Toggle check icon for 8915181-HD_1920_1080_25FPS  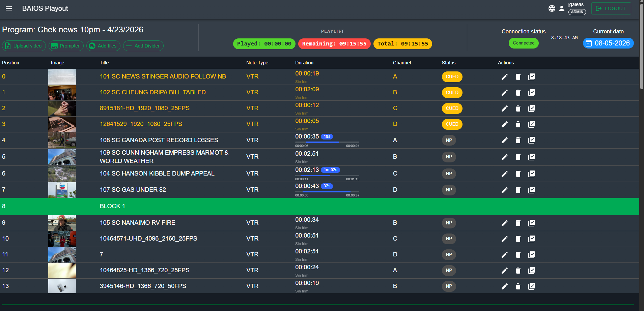pos(532,108)
